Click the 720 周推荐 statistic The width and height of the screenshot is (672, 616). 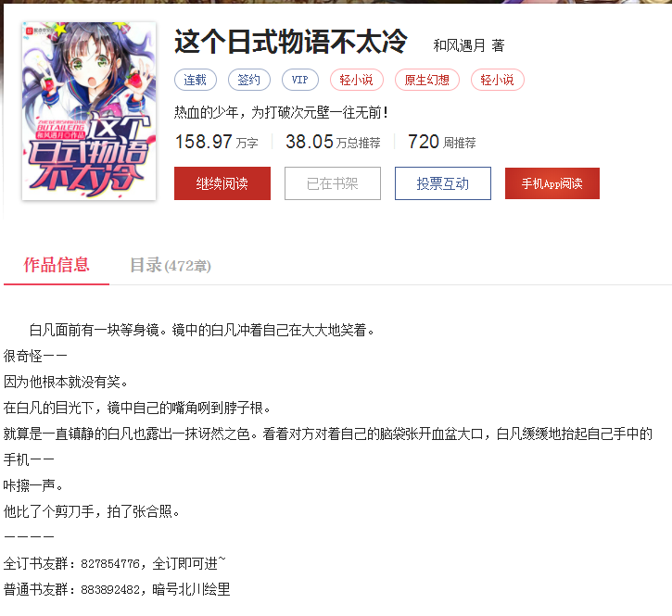442,142
